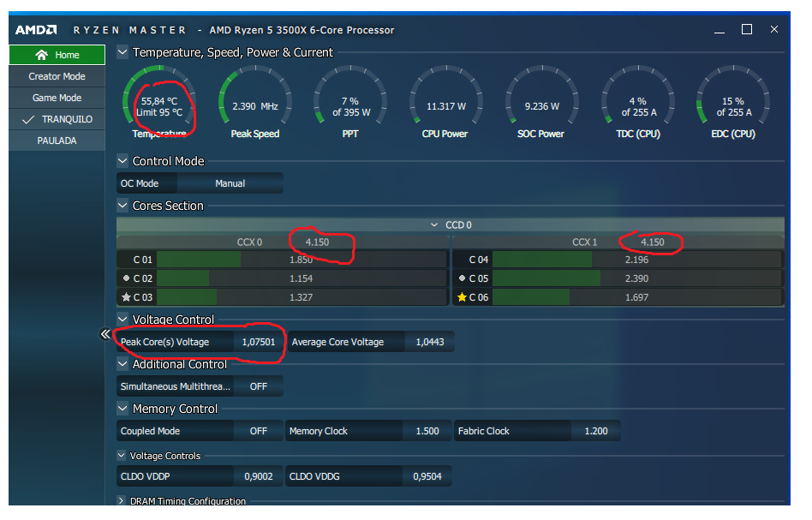The image size is (812, 520).
Task: Click the dot marker on core C 02
Action: 126,278
